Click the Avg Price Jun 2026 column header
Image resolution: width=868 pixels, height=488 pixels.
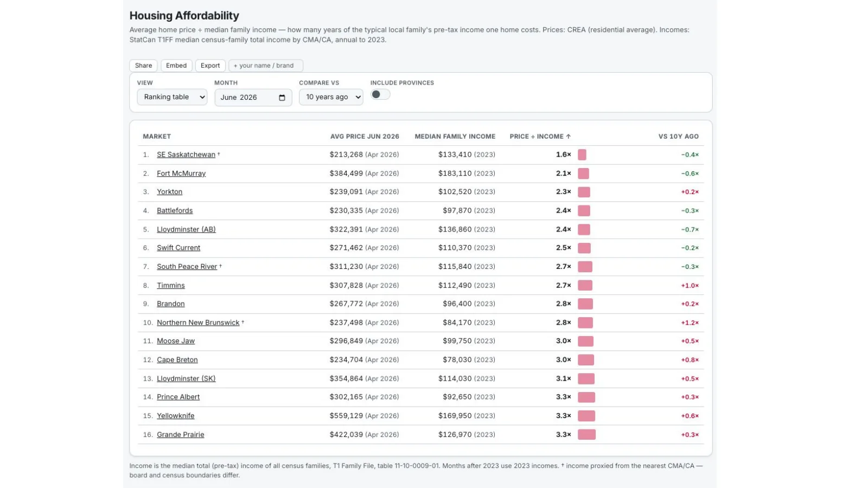(365, 137)
